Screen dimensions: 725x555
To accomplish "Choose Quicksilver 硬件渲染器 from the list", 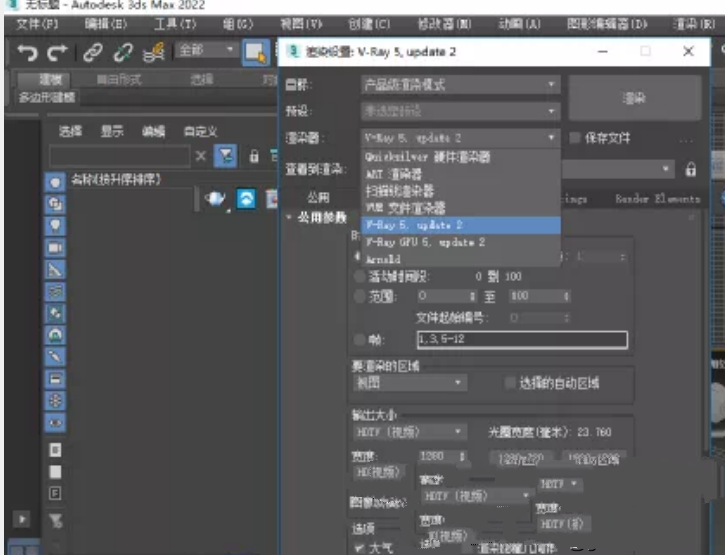I will pyautogui.click(x=461, y=157).
